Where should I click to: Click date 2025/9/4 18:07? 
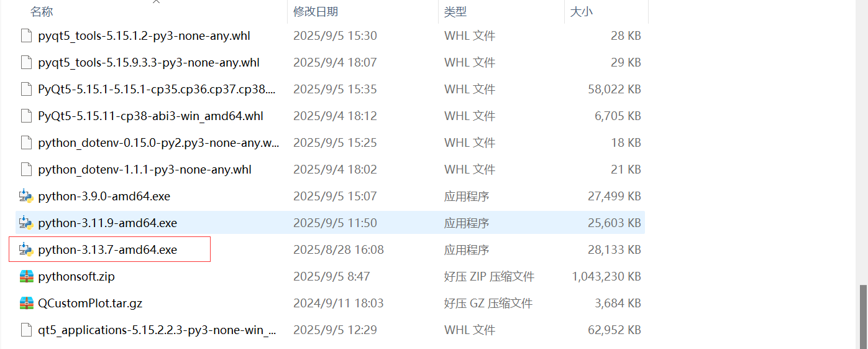click(335, 62)
